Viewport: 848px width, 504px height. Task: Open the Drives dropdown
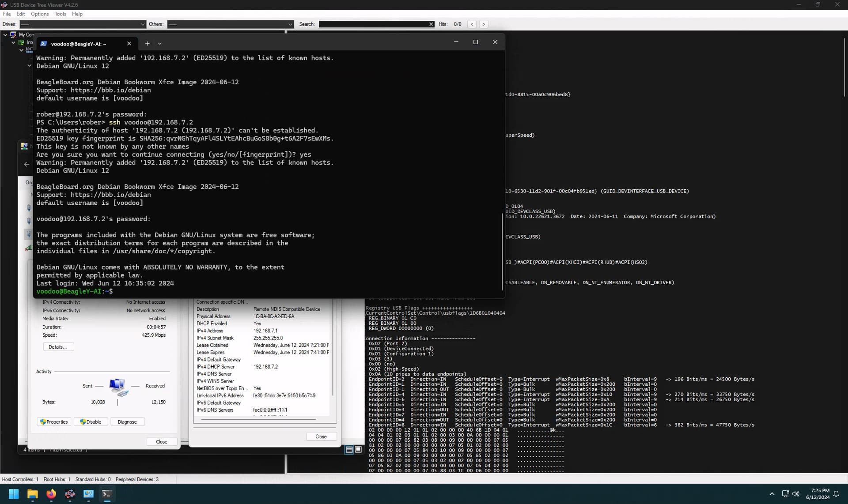tap(83, 24)
